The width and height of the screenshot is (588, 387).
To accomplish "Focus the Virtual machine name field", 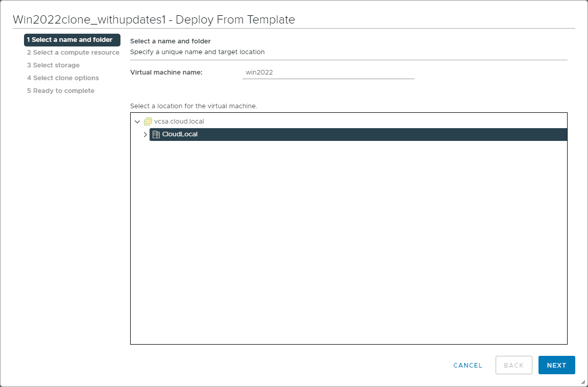I will tap(328, 72).
